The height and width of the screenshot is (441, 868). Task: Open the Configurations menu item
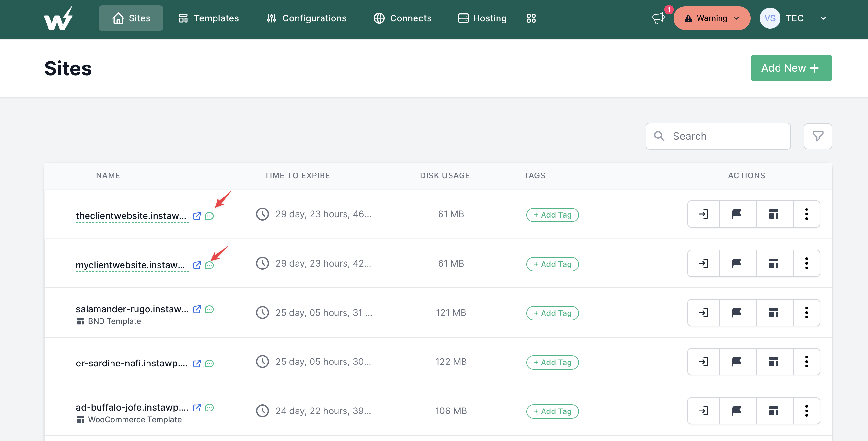click(x=306, y=18)
